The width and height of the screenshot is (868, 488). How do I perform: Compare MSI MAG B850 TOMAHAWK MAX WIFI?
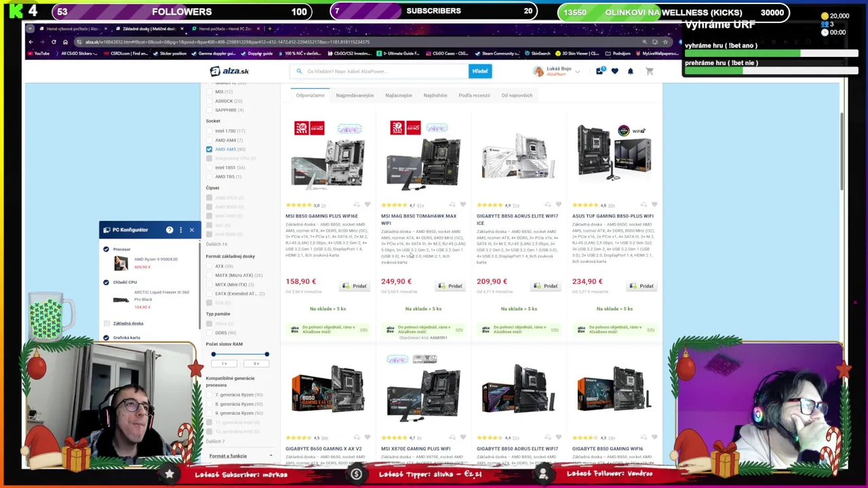452,205
